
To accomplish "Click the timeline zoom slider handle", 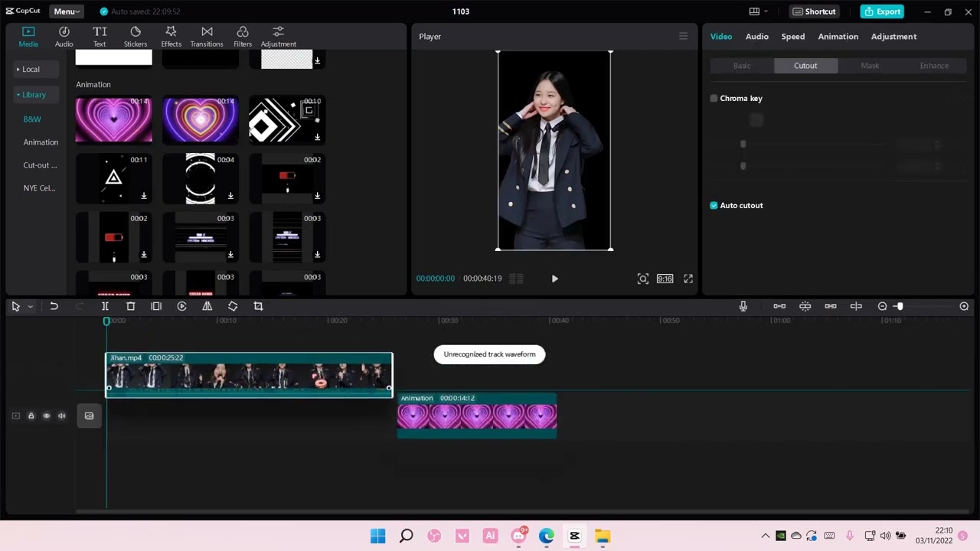I will click(900, 306).
